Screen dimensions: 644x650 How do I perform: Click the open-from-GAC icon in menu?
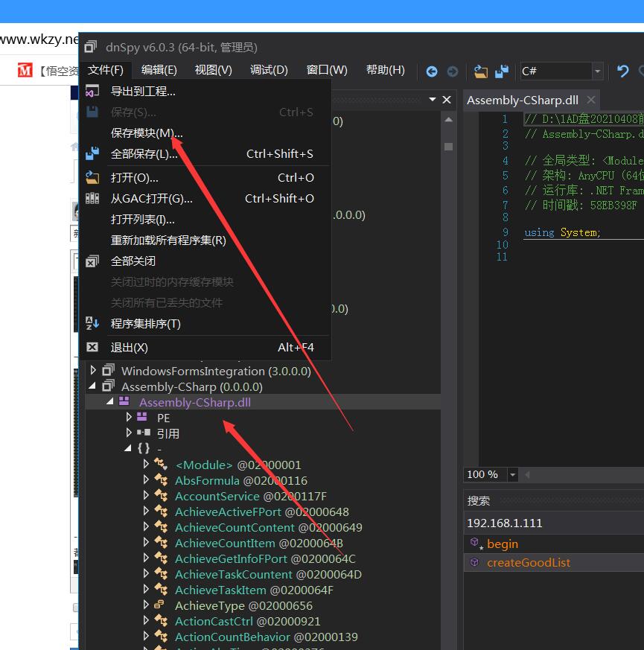pyautogui.click(x=92, y=198)
